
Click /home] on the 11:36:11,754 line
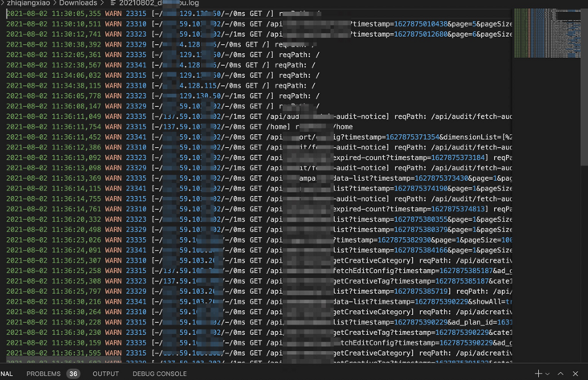278,127
